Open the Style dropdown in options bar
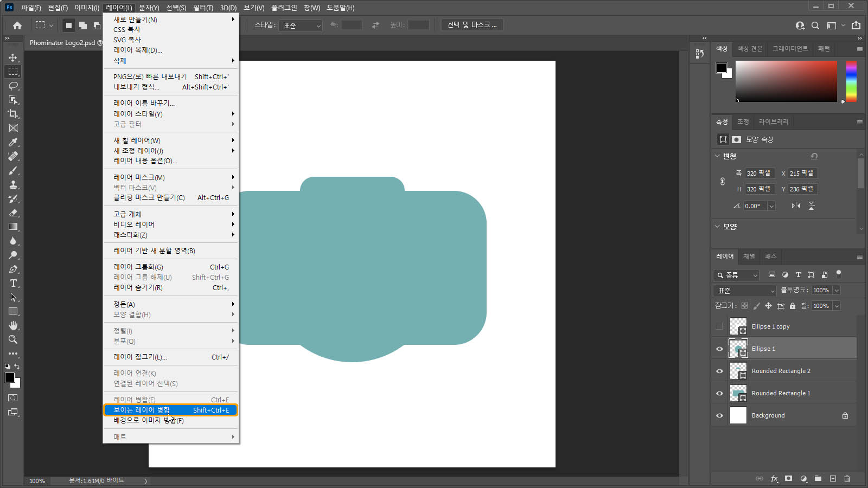Image resolution: width=868 pixels, height=488 pixels. coord(301,25)
